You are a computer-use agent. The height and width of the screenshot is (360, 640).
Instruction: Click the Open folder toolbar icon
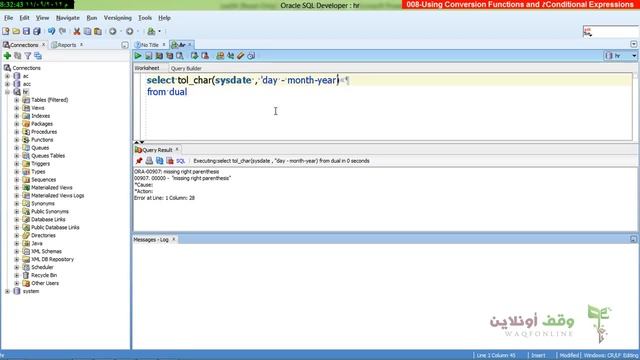click(16, 31)
